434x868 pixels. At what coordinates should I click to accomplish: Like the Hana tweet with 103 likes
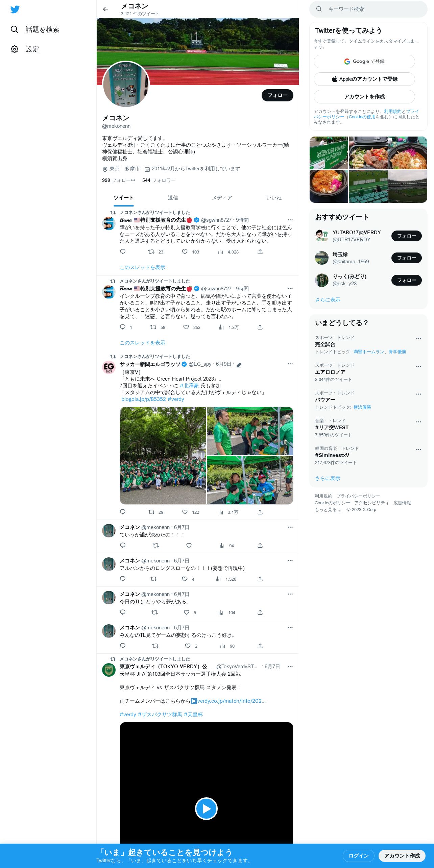190,252
